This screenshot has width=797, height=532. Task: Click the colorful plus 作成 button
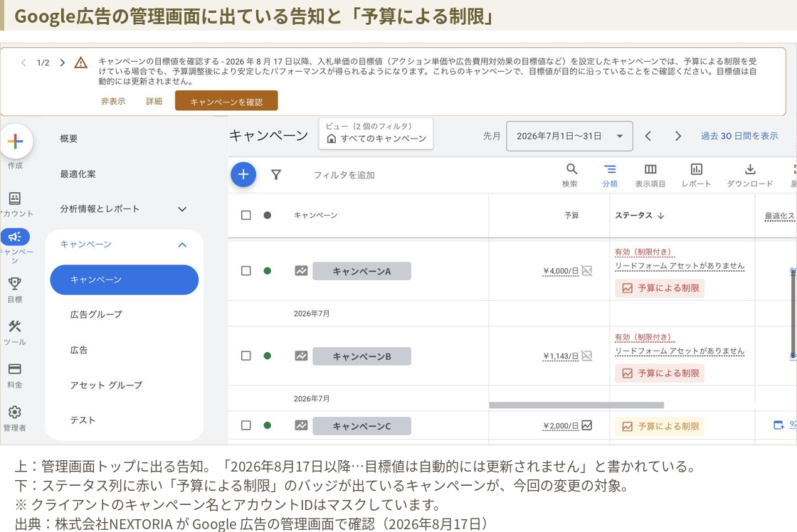pos(16,141)
